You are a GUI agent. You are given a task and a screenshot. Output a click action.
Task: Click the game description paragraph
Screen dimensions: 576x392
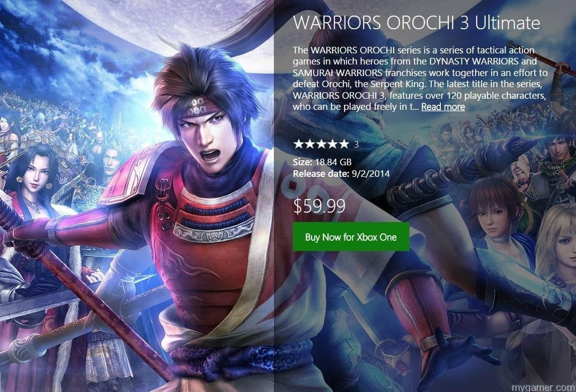pos(420,78)
